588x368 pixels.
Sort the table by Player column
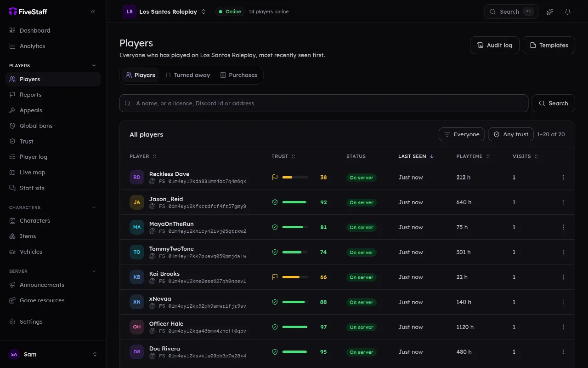(143, 156)
